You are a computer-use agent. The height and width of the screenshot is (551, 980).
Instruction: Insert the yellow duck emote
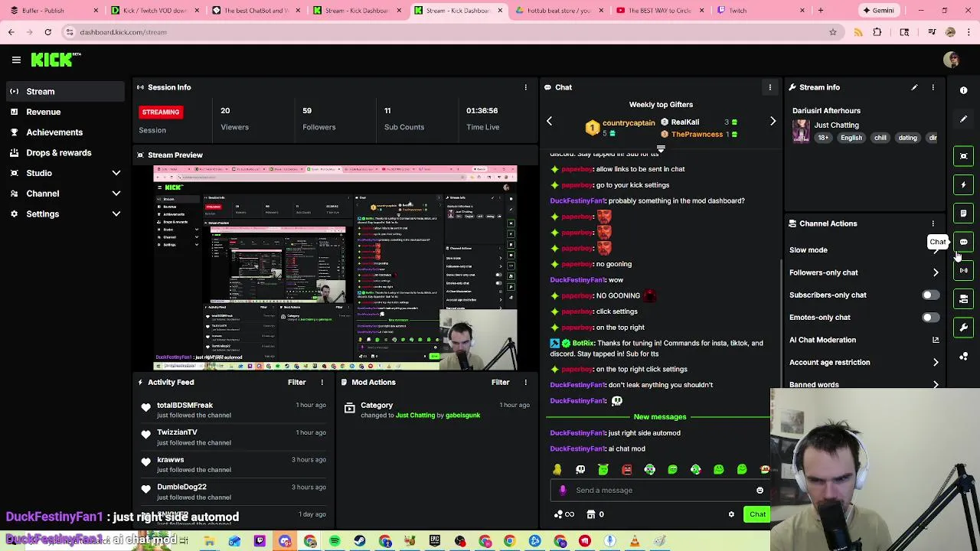pyautogui.click(x=557, y=469)
